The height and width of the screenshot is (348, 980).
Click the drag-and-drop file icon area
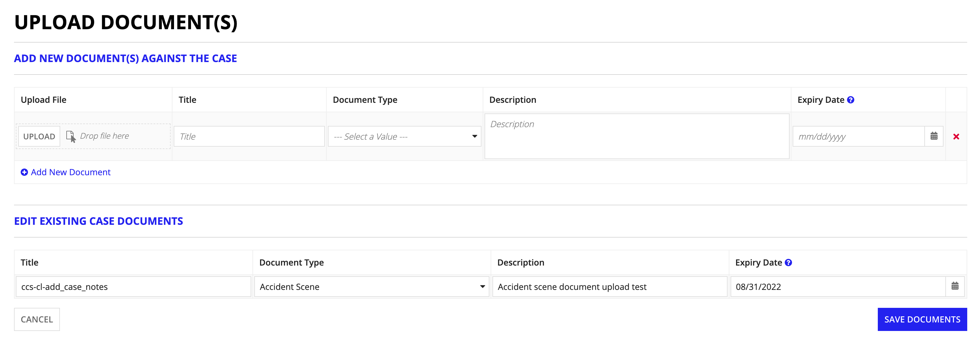pos(71,136)
